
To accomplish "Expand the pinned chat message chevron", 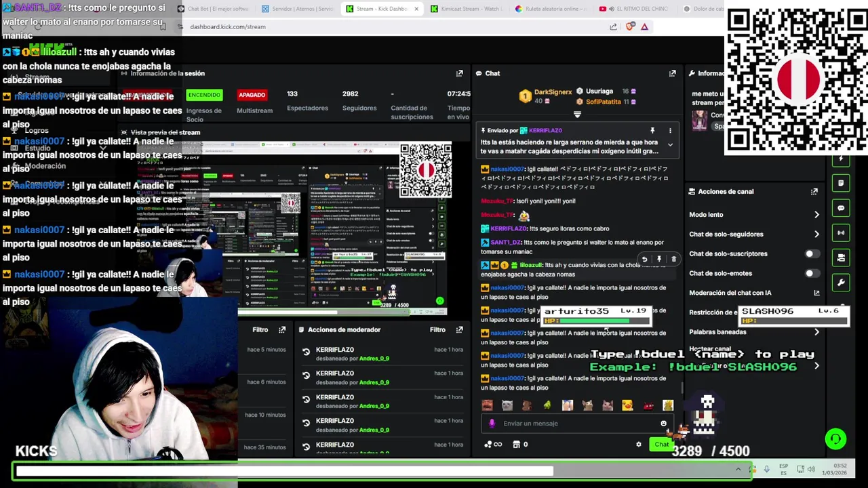I will tap(670, 144).
